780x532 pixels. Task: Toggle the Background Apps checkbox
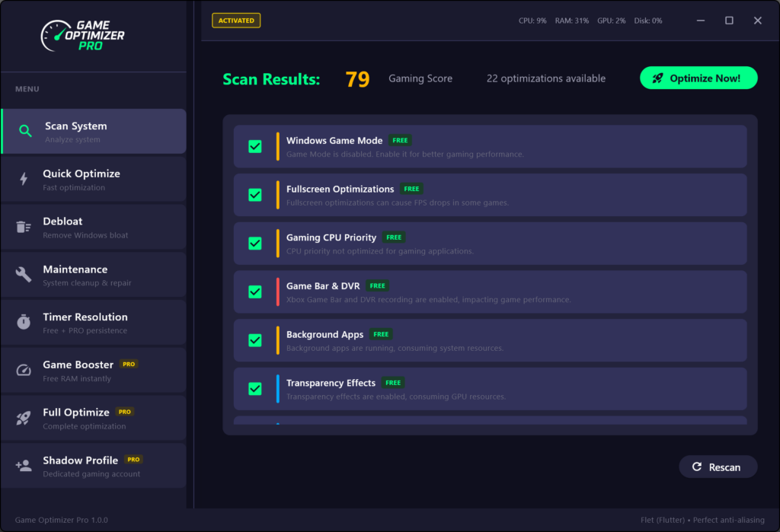click(255, 340)
